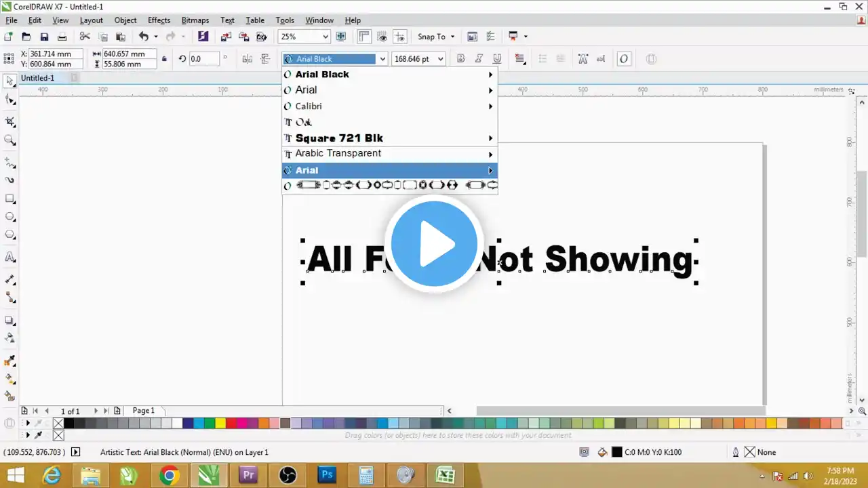Open the Tools menu
The height and width of the screenshot is (488, 868).
[285, 20]
